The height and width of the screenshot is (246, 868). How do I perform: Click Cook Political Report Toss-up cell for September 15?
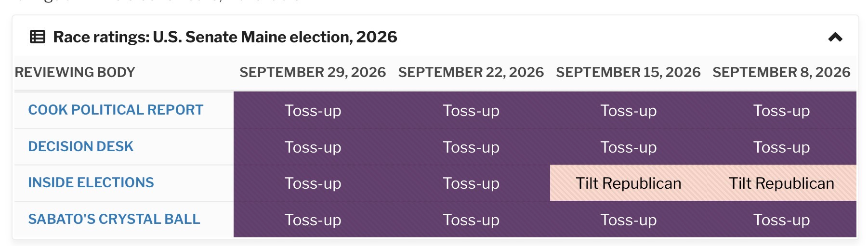point(629,110)
